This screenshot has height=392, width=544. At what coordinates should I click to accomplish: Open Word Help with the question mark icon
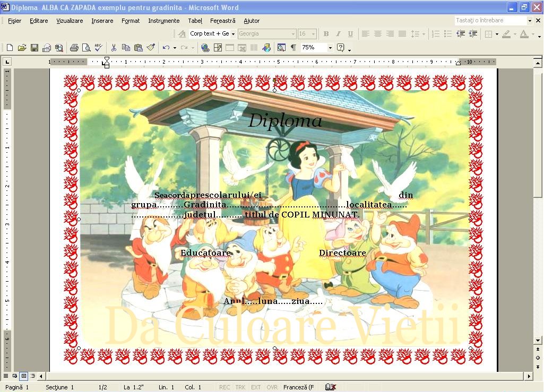click(341, 48)
